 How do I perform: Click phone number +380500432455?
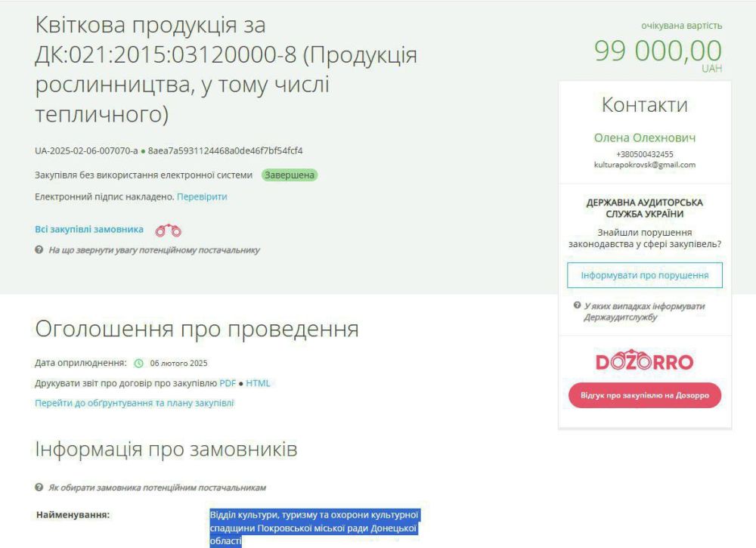point(644,154)
